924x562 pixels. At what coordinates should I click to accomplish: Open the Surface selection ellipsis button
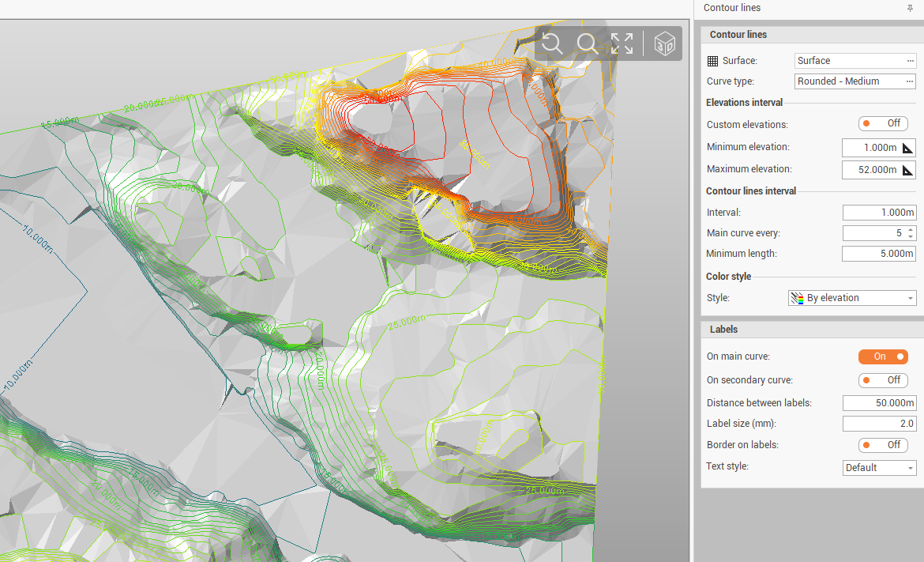point(910,61)
